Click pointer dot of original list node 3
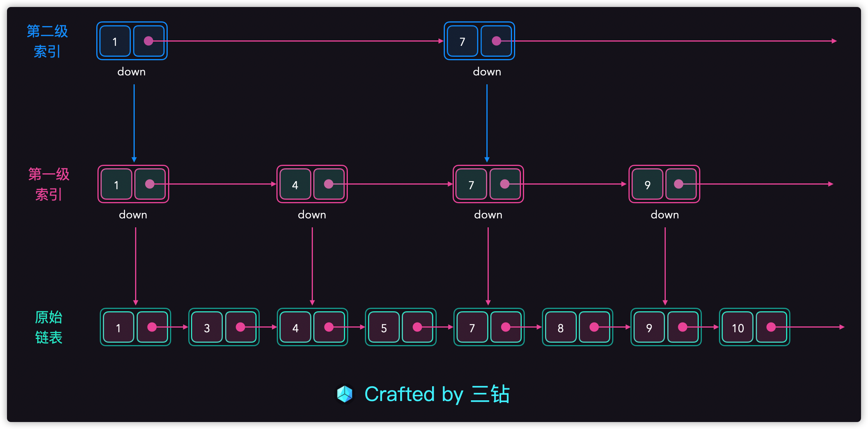The width and height of the screenshot is (868, 429). coord(240,327)
